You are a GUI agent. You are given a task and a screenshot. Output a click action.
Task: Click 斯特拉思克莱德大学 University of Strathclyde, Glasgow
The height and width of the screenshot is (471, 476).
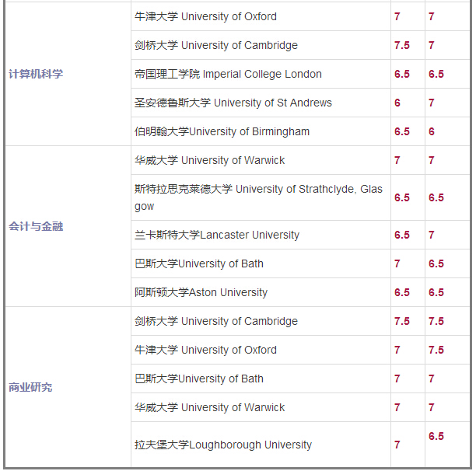258,197
